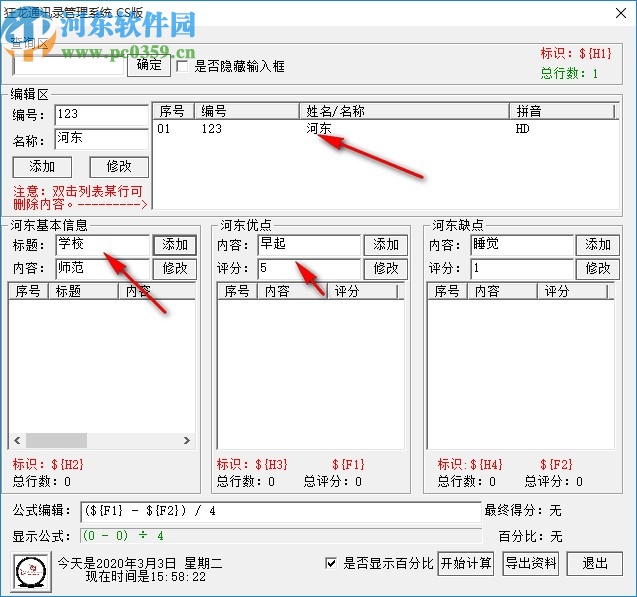Click 添加 in the 编辑区 section
This screenshot has width=637, height=597.
click(42, 167)
